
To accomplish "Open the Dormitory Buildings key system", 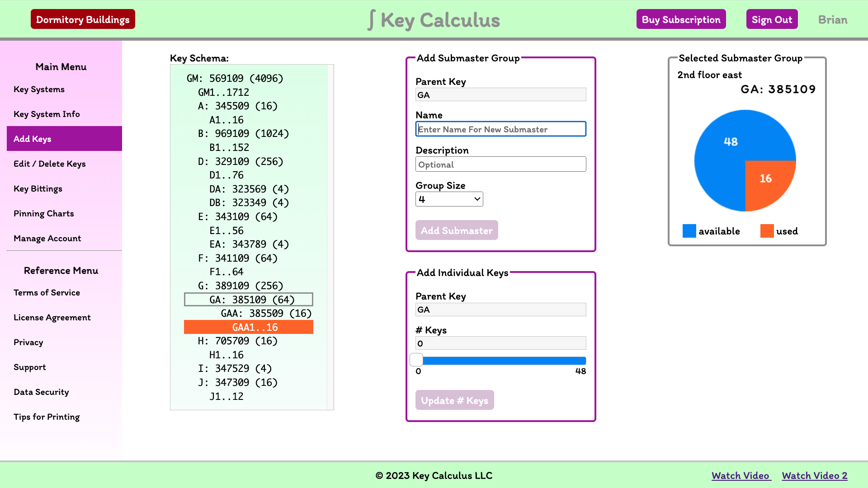I will click(83, 19).
